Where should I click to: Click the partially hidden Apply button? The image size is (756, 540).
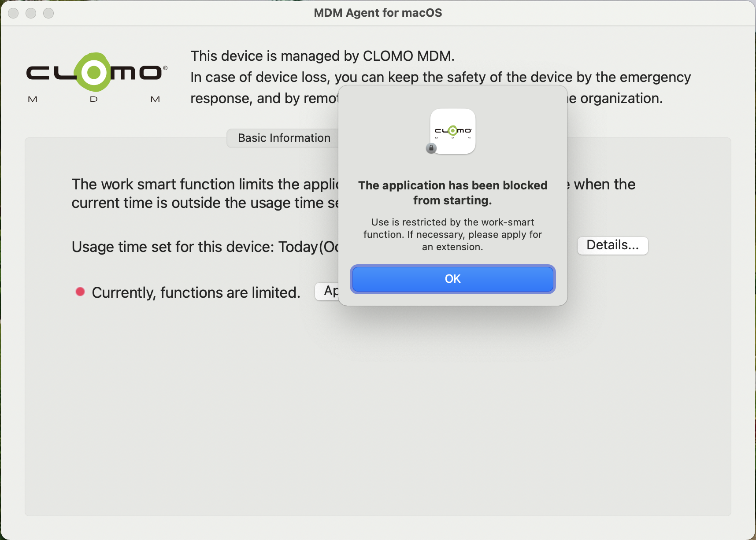tap(327, 291)
